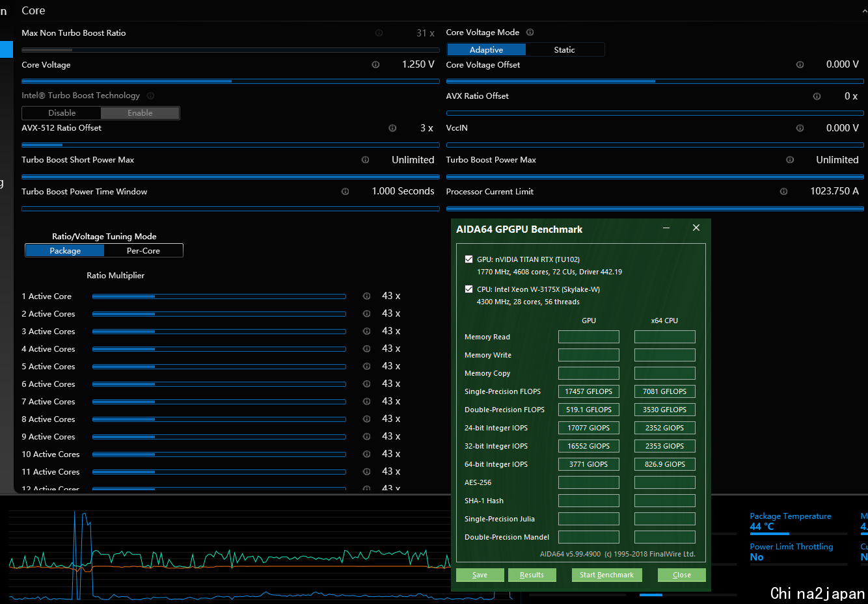Switch to Per-Core tuning mode
This screenshot has width=868, height=604.
143,250
